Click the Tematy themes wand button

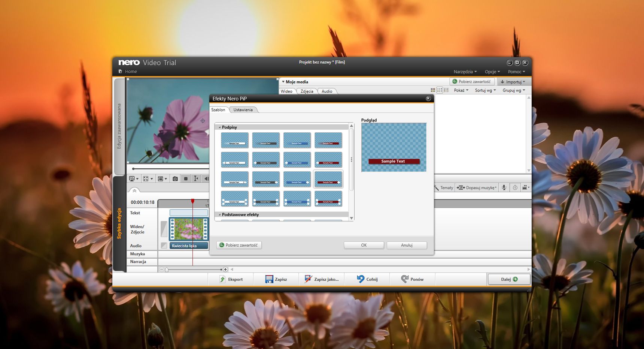(444, 187)
